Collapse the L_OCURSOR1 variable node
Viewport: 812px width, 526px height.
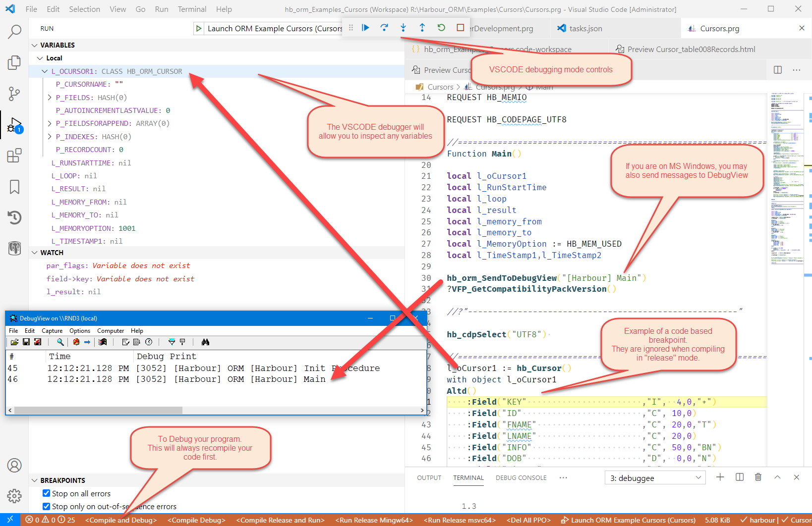pos(45,71)
